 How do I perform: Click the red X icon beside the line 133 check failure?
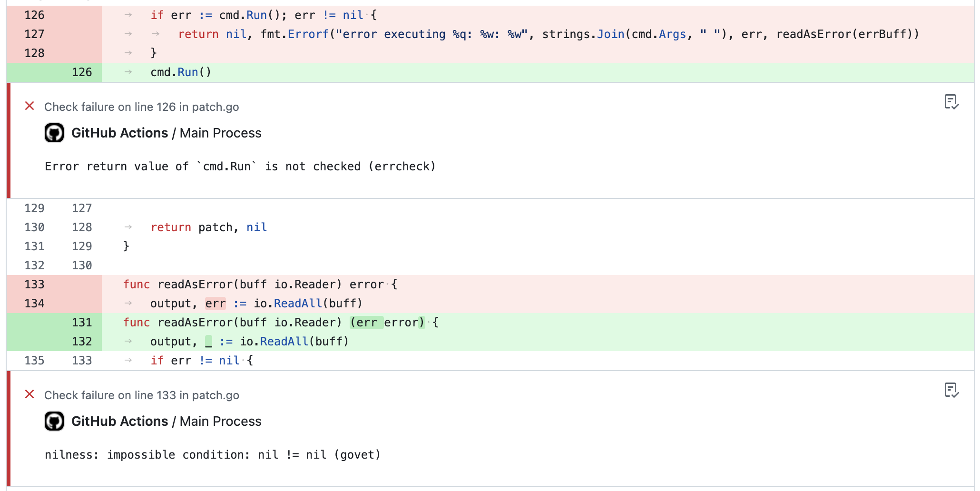coord(29,394)
